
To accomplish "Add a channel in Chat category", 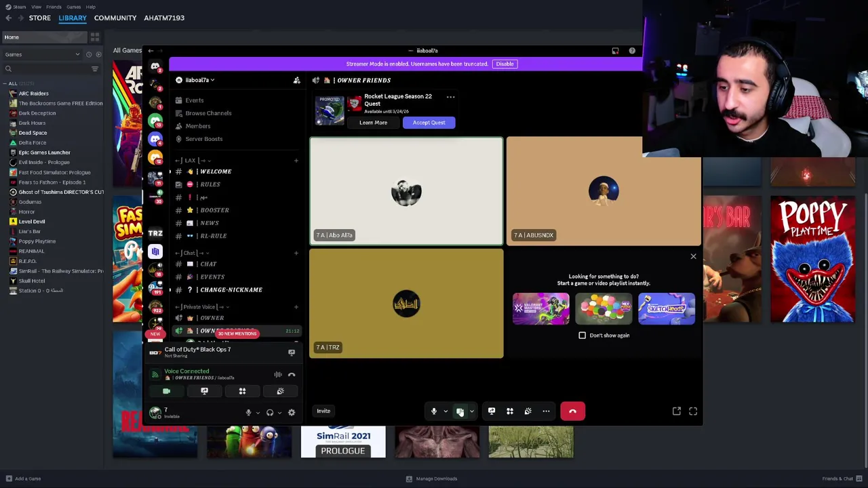I will [x=296, y=253].
